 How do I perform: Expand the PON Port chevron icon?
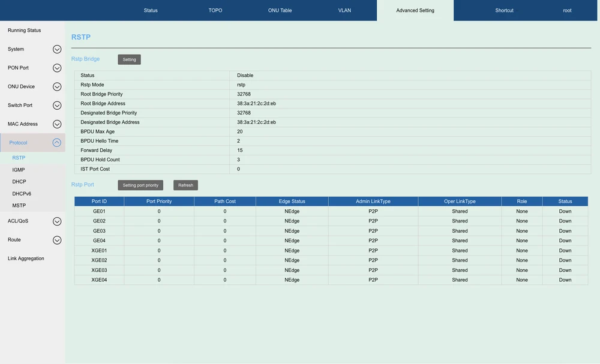click(x=57, y=68)
